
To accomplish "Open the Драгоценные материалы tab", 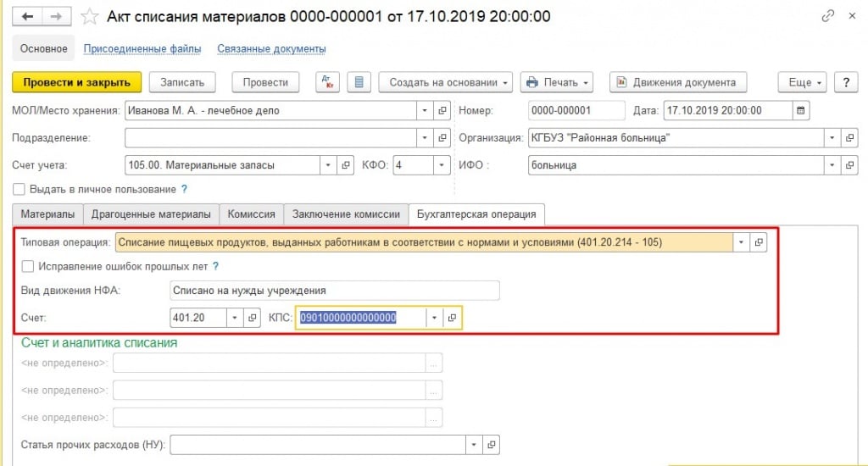I will point(153,214).
